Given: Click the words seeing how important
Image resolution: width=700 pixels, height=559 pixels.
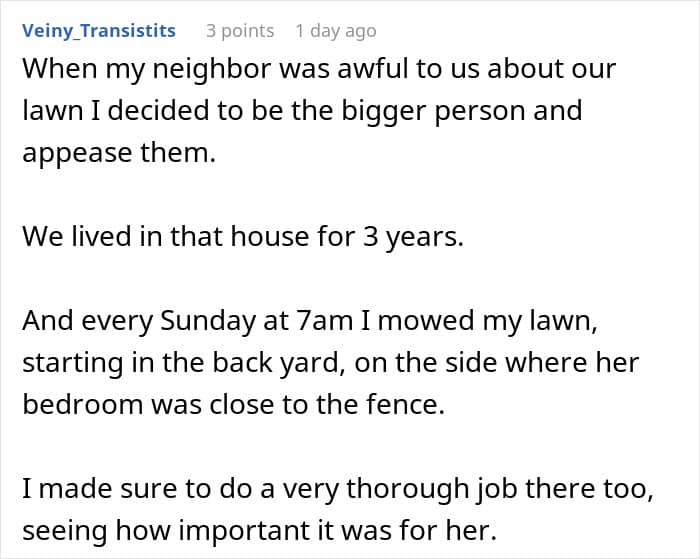Looking at the screenshot, I should 179,530.
